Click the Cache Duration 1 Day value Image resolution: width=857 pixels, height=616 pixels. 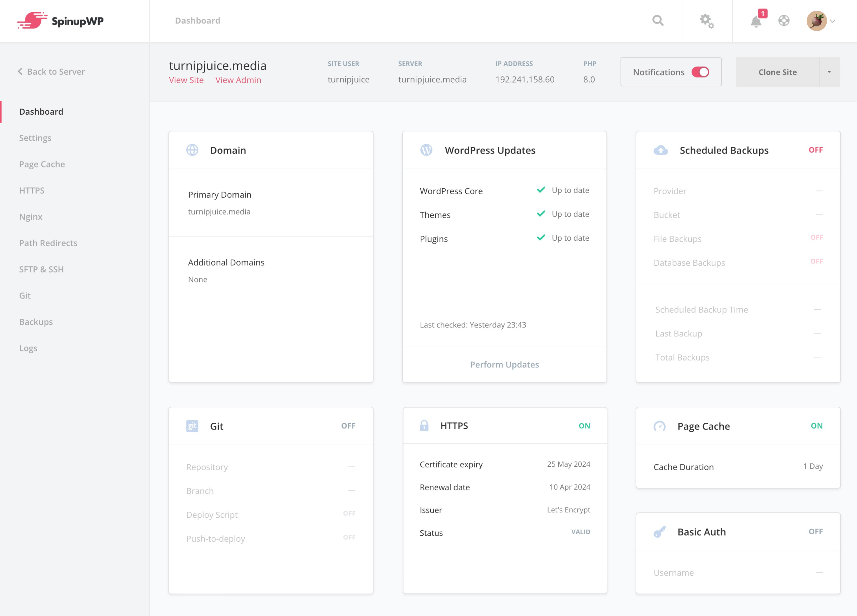coord(813,466)
